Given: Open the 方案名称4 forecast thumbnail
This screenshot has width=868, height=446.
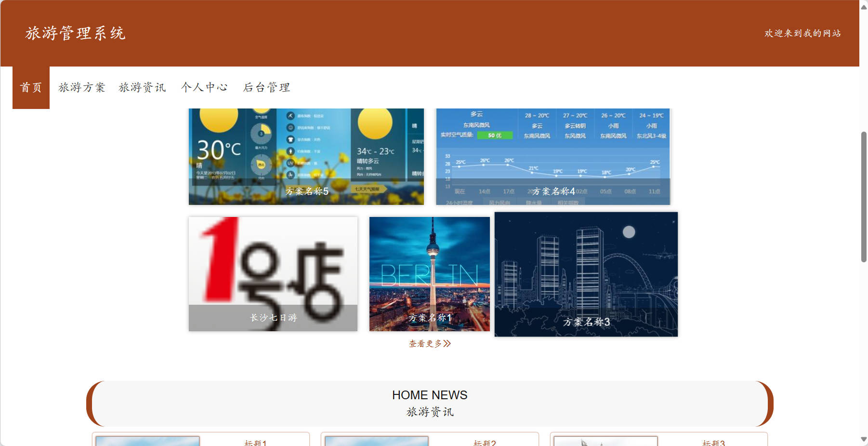Looking at the screenshot, I should 553,157.
